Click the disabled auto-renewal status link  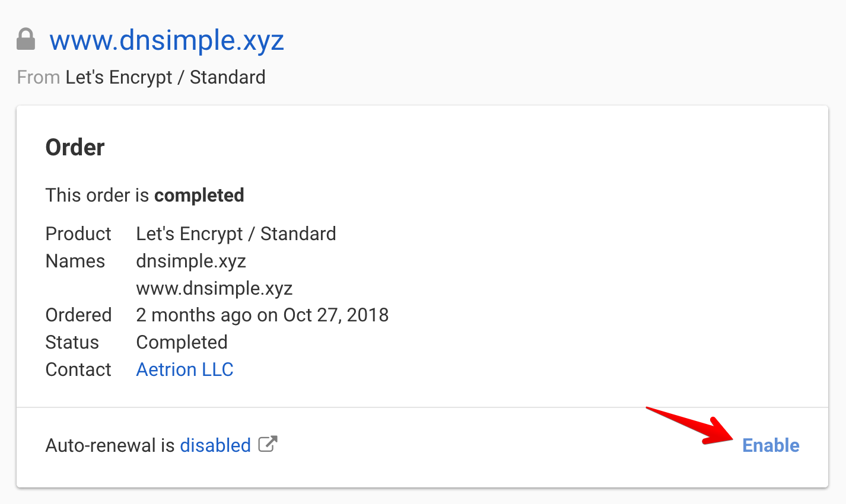pos(215,445)
